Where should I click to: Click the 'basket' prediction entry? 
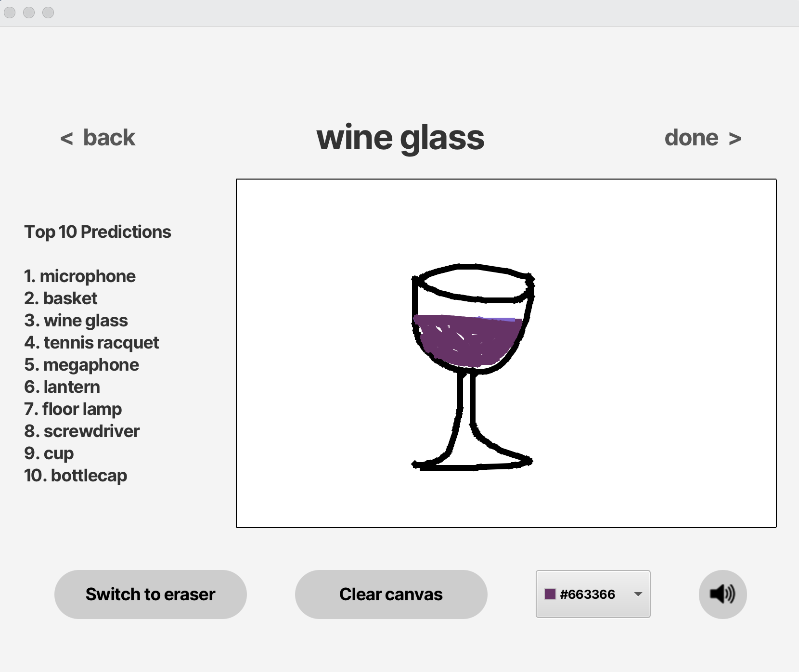click(x=61, y=298)
